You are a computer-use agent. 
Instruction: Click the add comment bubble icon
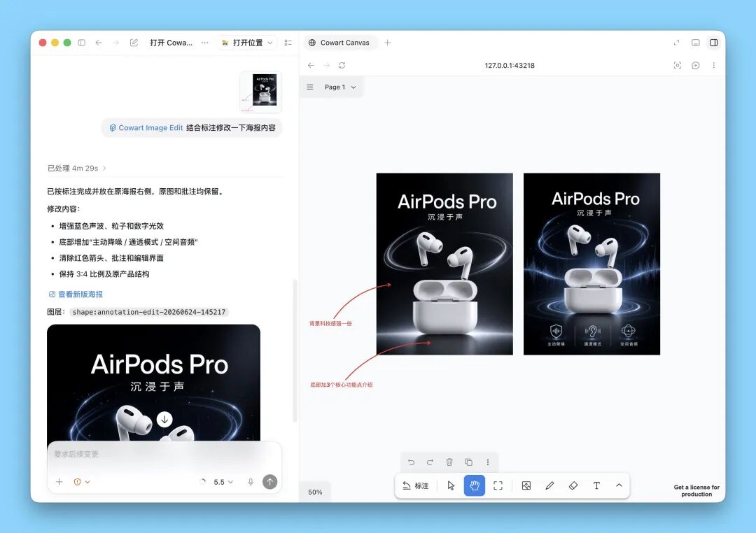[x=695, y=65]
